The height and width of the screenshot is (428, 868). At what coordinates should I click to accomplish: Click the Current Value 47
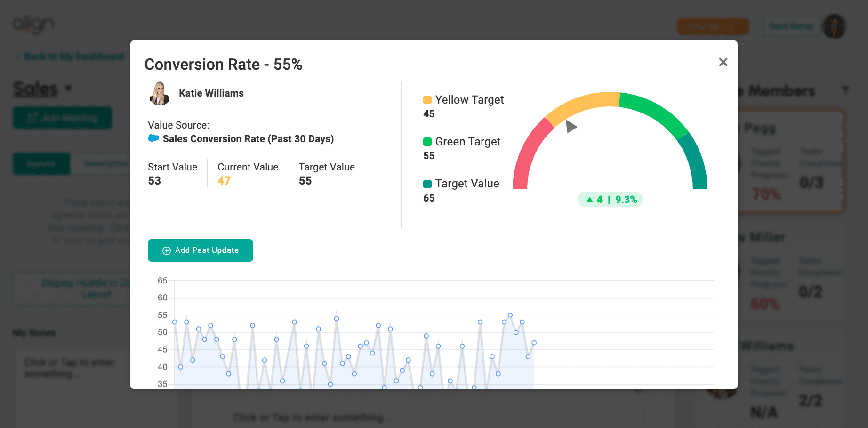(224, 181)
